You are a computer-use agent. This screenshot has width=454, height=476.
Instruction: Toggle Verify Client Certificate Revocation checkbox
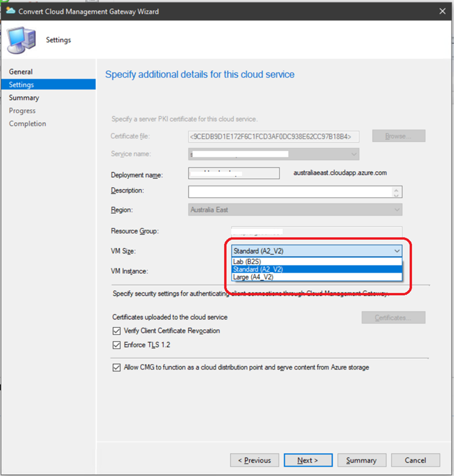click(x=117, y=331)
